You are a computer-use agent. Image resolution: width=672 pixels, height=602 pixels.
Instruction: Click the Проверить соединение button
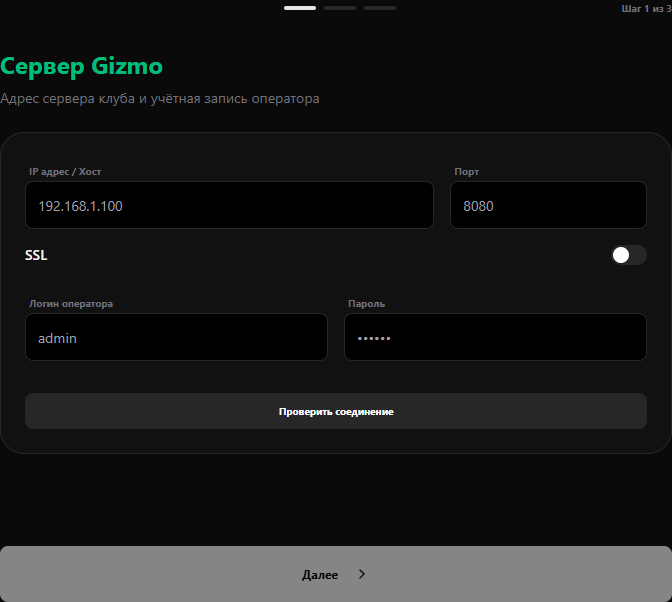[x=336, y=411]
